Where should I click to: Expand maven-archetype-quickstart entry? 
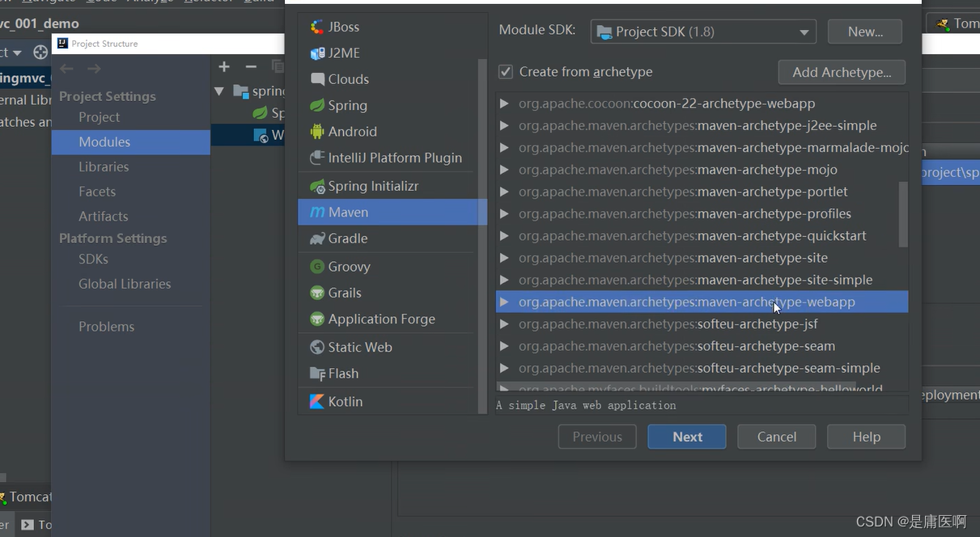click(x=504, y=235)
